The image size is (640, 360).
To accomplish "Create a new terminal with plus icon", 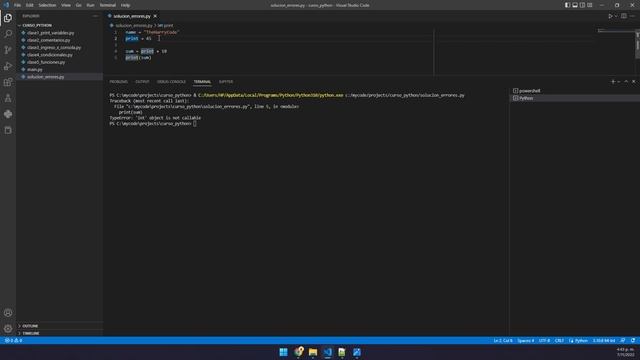I will (x=613, y=82).
